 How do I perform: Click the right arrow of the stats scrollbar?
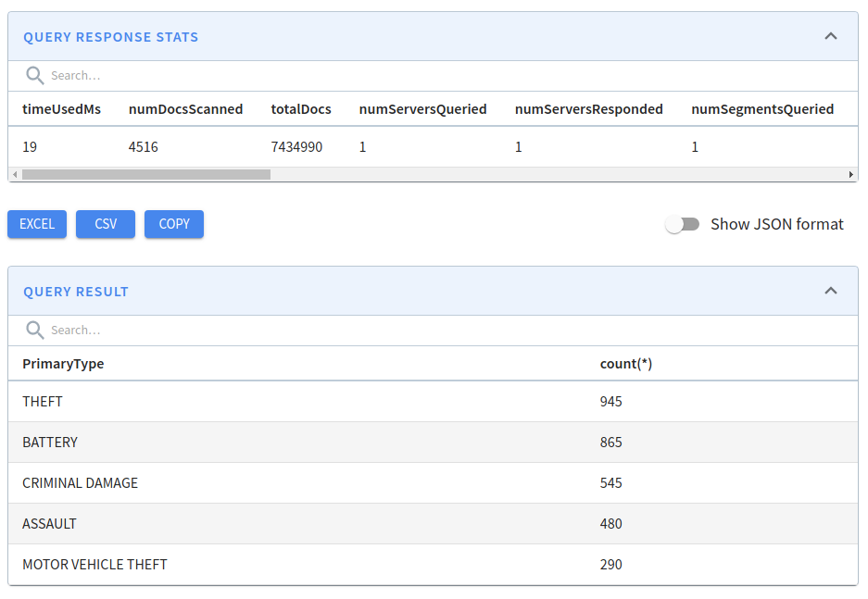850,174
